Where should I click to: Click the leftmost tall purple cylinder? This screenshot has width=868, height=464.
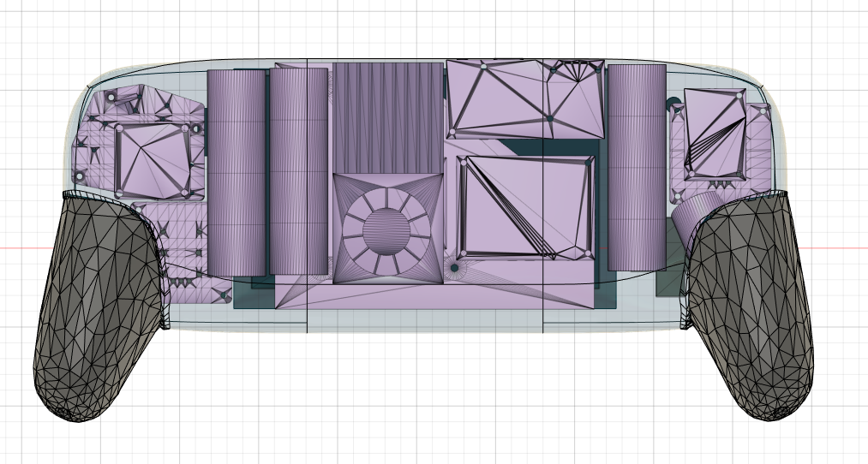point(236,173)
